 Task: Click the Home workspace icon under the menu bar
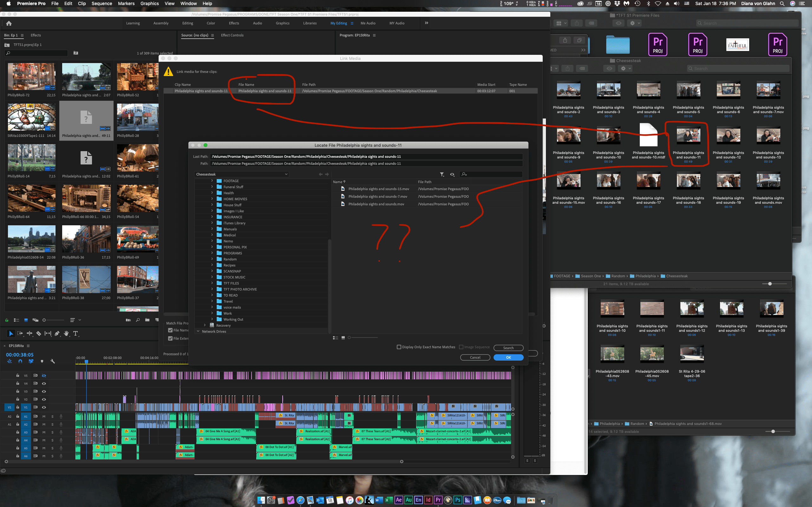coord(9,23)
